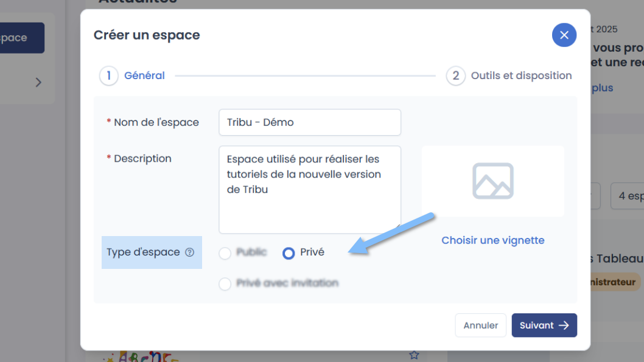Go to the Outils et disposition step

(509, 75)
